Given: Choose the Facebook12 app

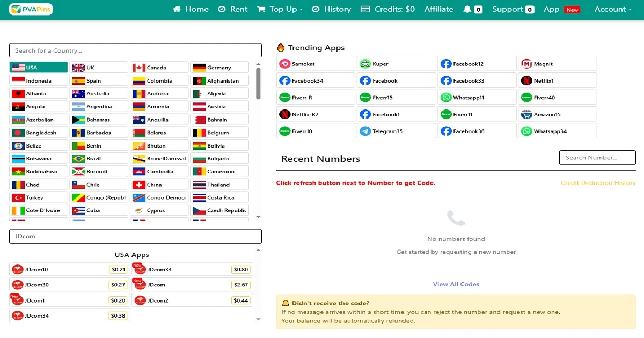Looking at the screenshot, I should pyautogui.click(x=477, y=64).
